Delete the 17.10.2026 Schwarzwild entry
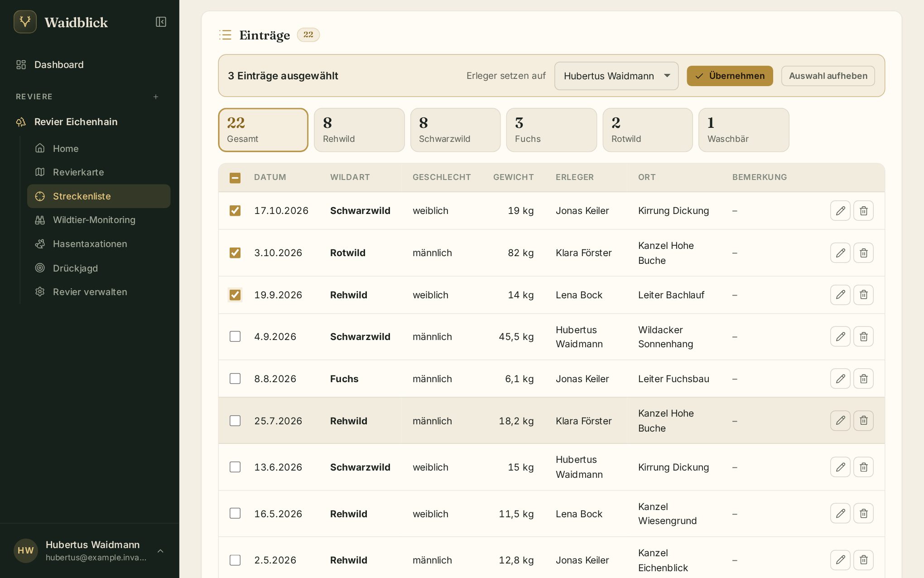This screenshot has height=578, width=924. coord(863,210)
